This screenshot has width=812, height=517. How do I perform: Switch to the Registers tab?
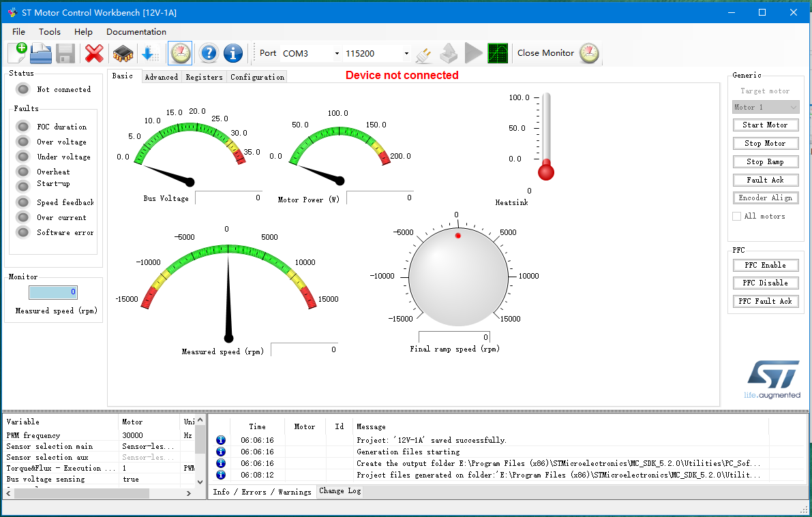[x=204, y=77]
